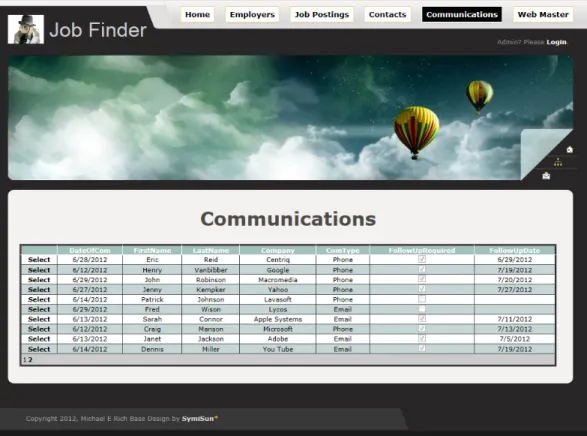This screenshot has height=436, width=587.
Task: Toggle FollowUpRequired checkbox for Adobe row
Action: pyautogui.click(x=422, y=338)
